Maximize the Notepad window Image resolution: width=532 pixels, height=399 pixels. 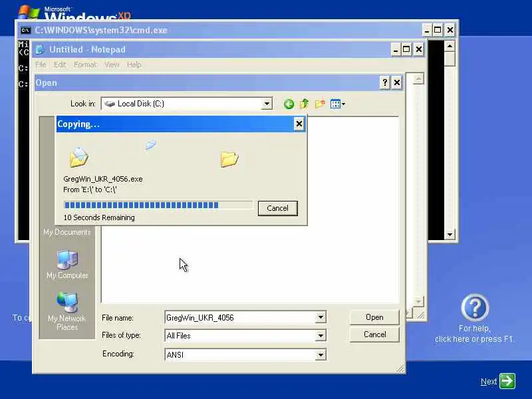[x=406, y=49]
